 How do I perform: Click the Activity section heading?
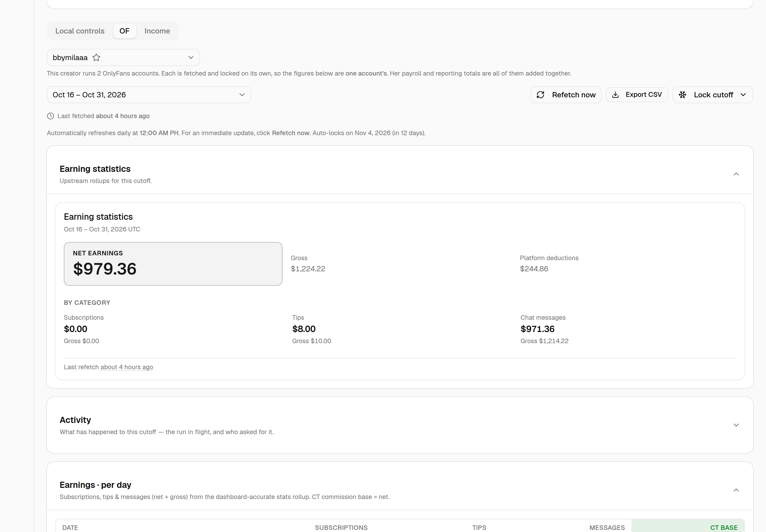coord(75,420)
